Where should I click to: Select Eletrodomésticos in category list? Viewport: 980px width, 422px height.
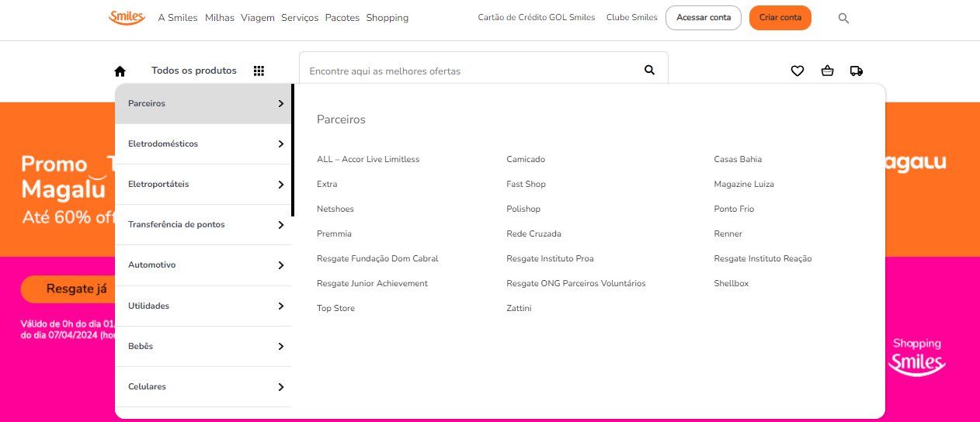click(x=203, y=144)
